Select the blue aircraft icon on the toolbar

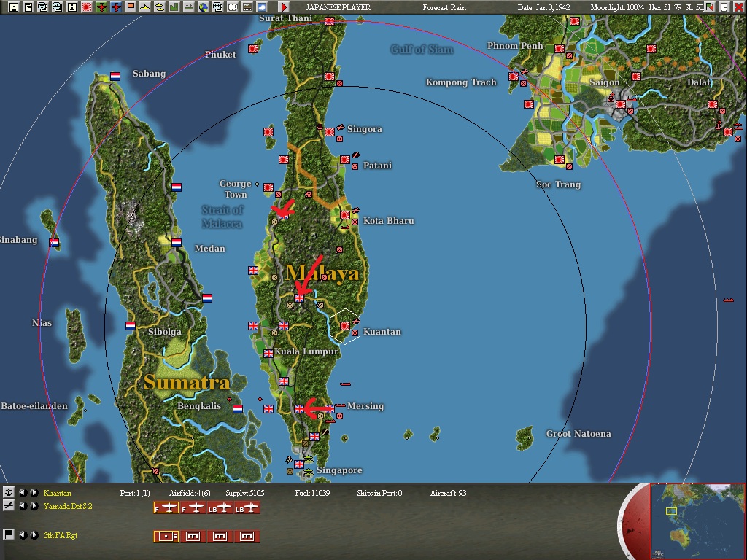(115, 7)
